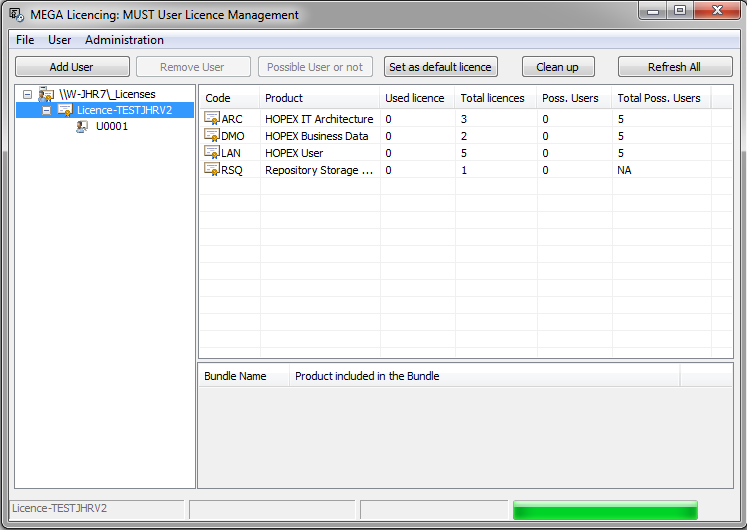Click the Clean up button
The height and width of the screenshot is (530, 747).
coord(557,67)
